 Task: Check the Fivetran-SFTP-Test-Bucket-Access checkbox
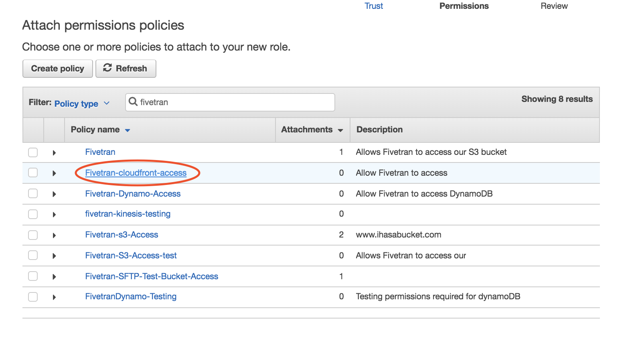click(x=33, y=276)
